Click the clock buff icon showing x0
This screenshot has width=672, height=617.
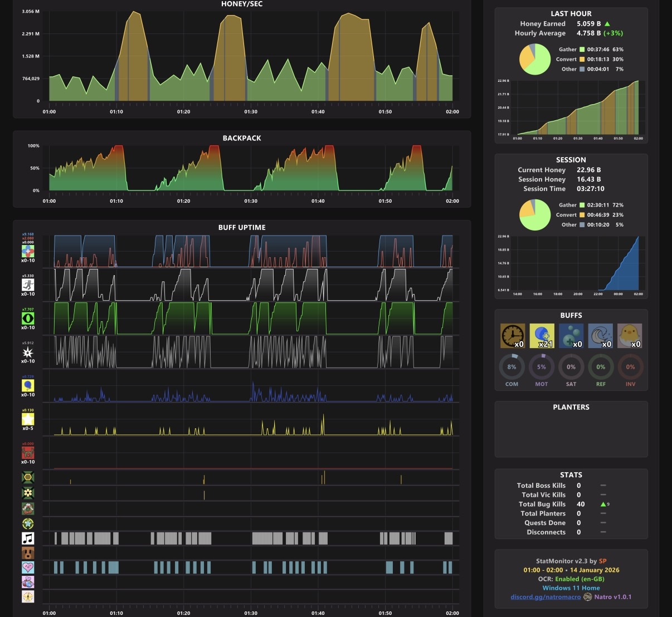point(513,336)
